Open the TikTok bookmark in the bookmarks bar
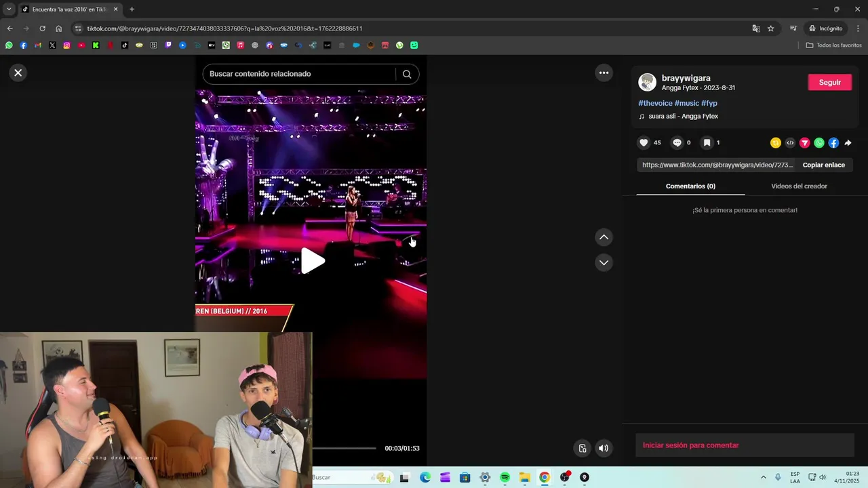This screenshot has width=868, height=488. point(125,45)
